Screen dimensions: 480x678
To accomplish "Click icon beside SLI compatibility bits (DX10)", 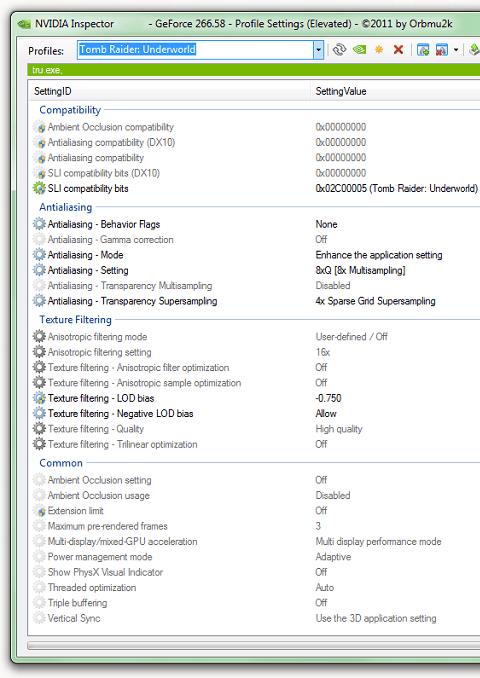I will (x=39, y=173).
